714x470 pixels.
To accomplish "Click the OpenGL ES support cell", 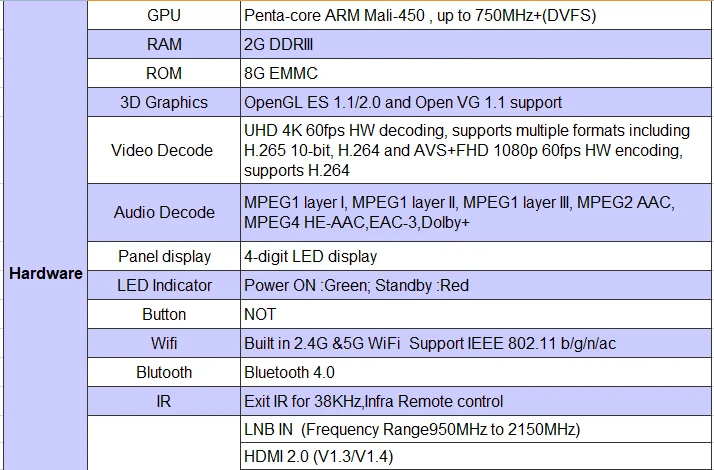I will 477,102.
